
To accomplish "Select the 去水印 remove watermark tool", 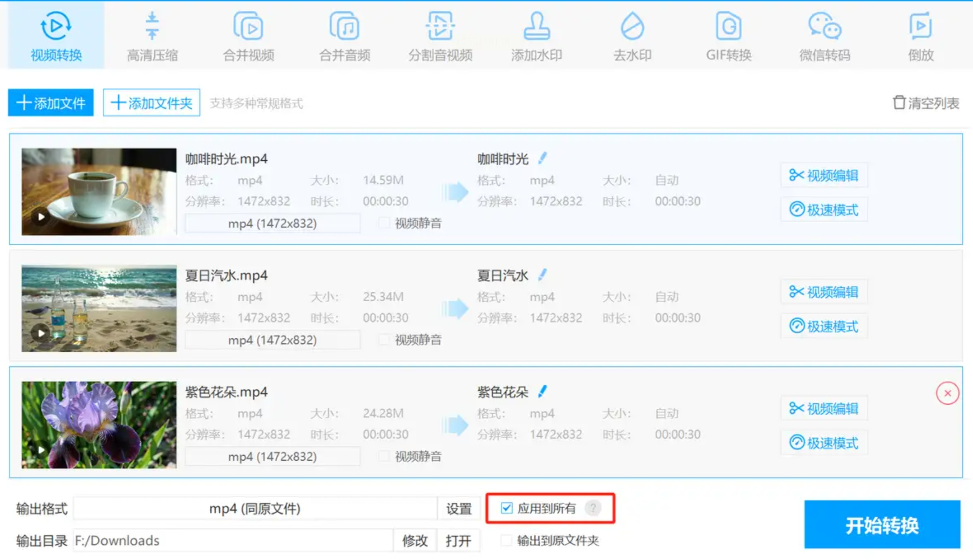I will pos(632,36).
